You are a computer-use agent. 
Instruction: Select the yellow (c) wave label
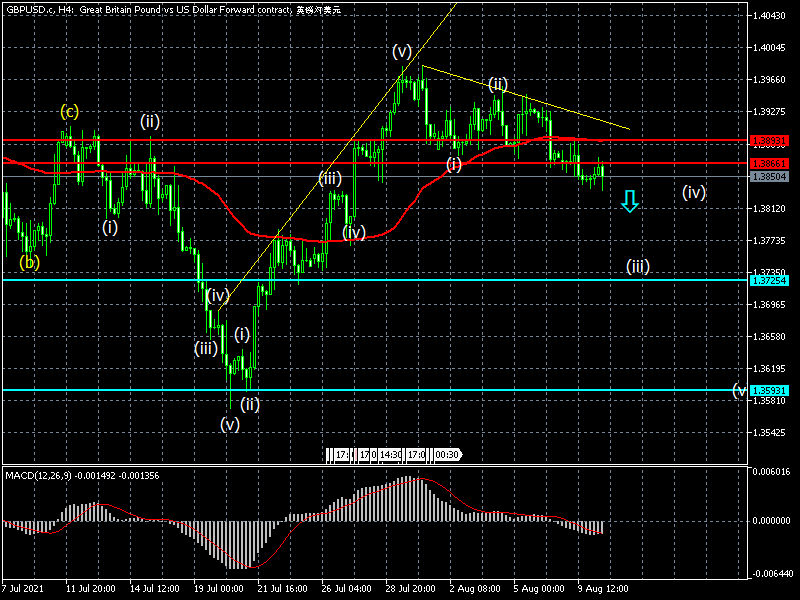coord(69,111)
